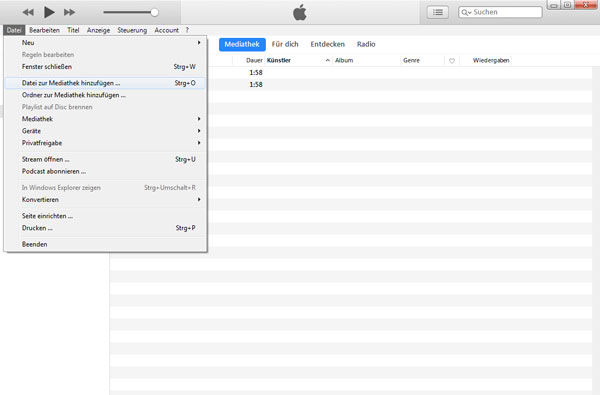
Task: Click the Suchen search field
Action: (500, 12)
